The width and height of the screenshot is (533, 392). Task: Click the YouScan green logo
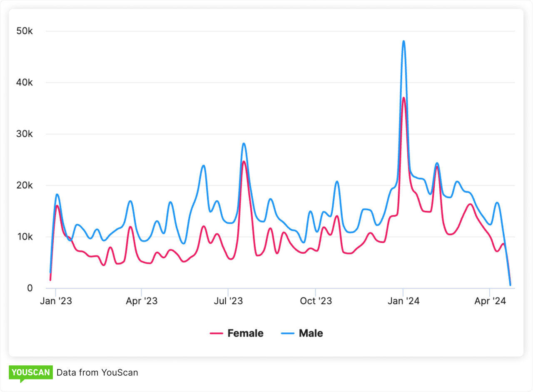(31, 372)
